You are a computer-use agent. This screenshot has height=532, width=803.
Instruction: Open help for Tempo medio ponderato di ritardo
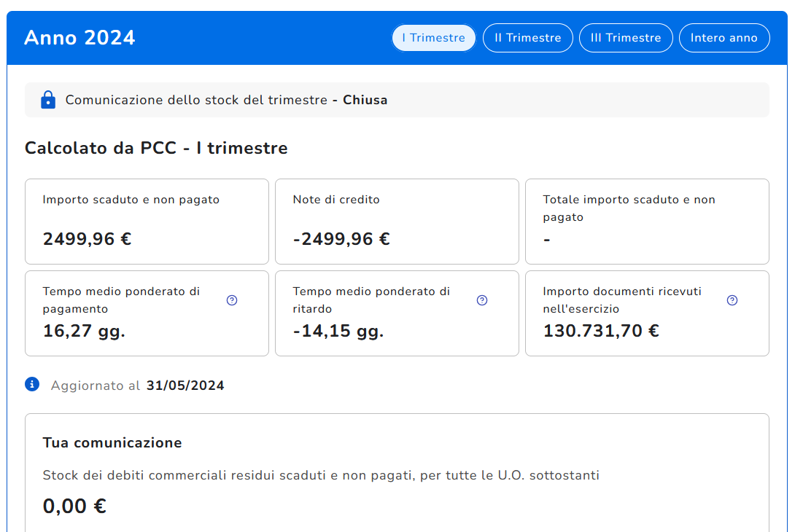coord(482,300)
